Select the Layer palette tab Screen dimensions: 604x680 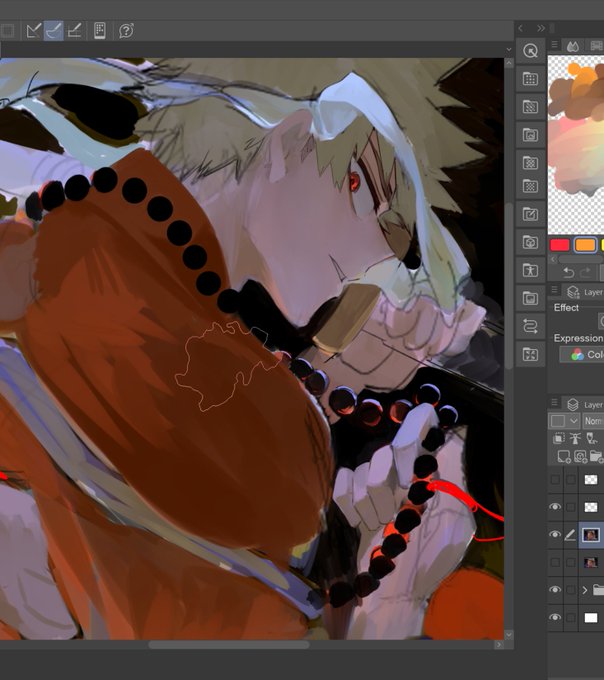584,405
